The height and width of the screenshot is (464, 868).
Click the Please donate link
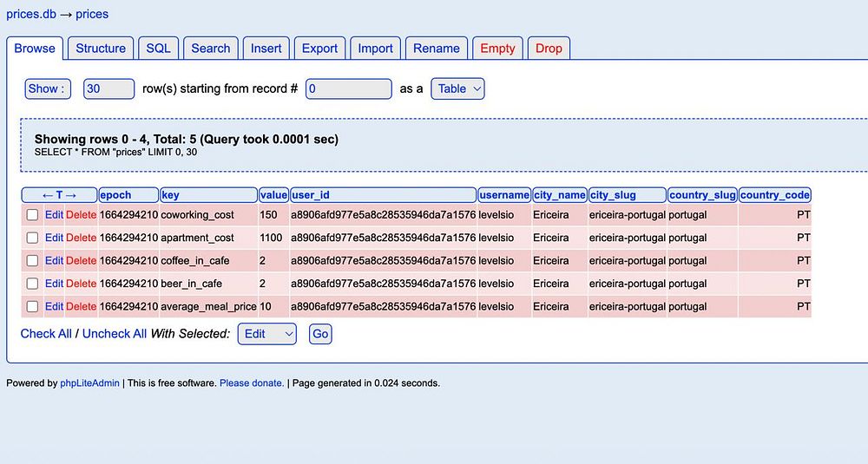click(x=252, y=383)
